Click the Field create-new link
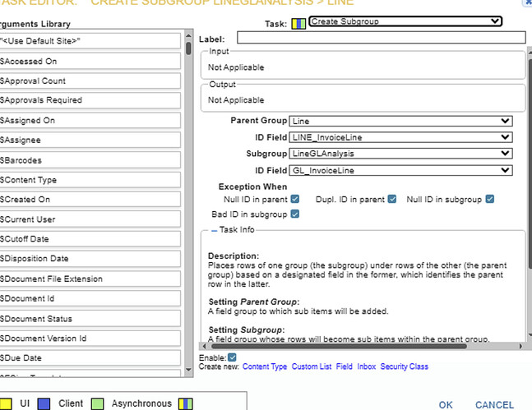The image size is (532, 410). 344,366
